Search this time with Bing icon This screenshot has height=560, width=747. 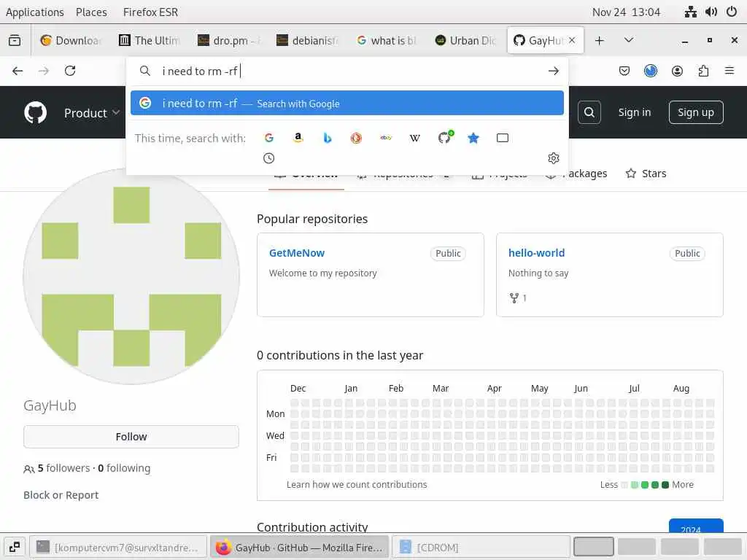pyautogui.click(x=328, y=138)
